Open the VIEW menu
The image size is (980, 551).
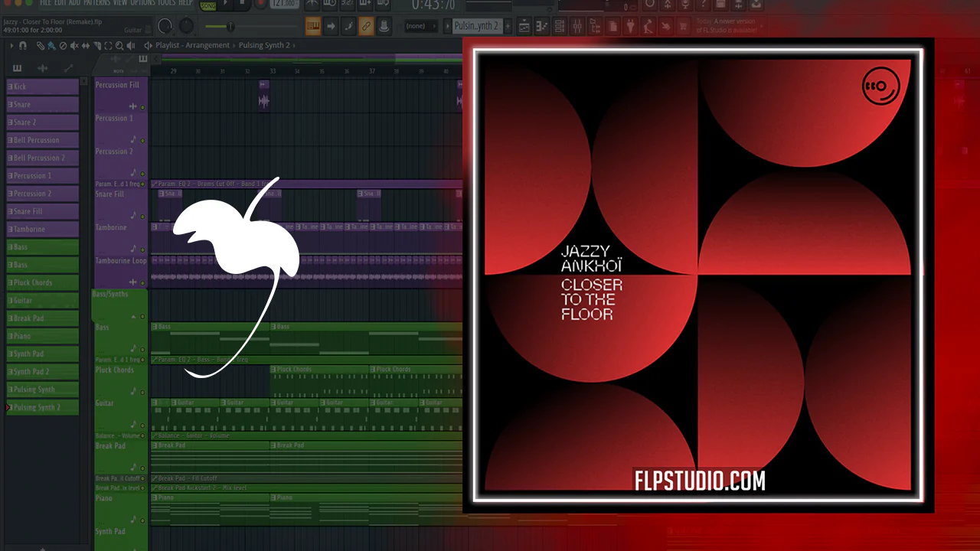[120, 3]
